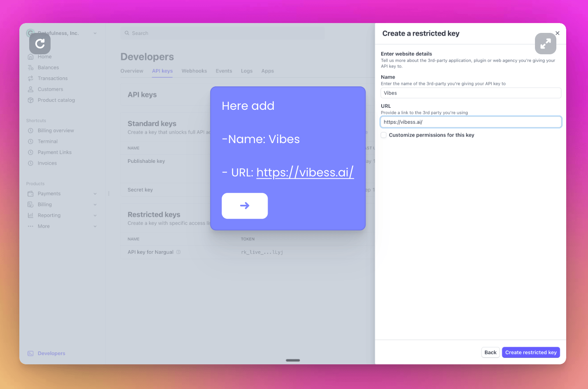Image resolution: width=588 pixels, height=389 pixels.
Task: Click the Invoices clock icon
Action: tap(30, 163)
